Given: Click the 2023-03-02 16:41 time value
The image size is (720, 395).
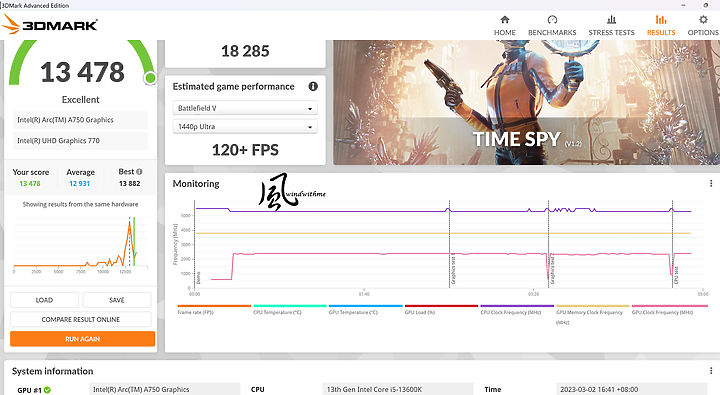Looking at the screenshot, I should click(x=631, y=389).
